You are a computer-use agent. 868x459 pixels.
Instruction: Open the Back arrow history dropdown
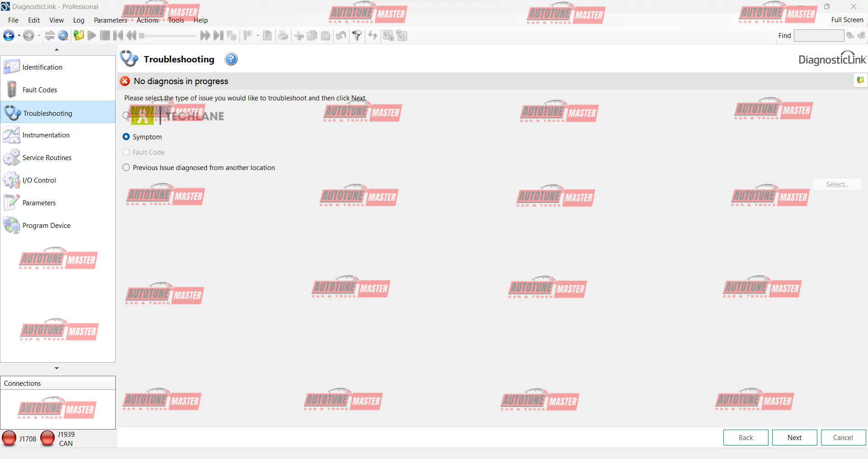point(19,36)
